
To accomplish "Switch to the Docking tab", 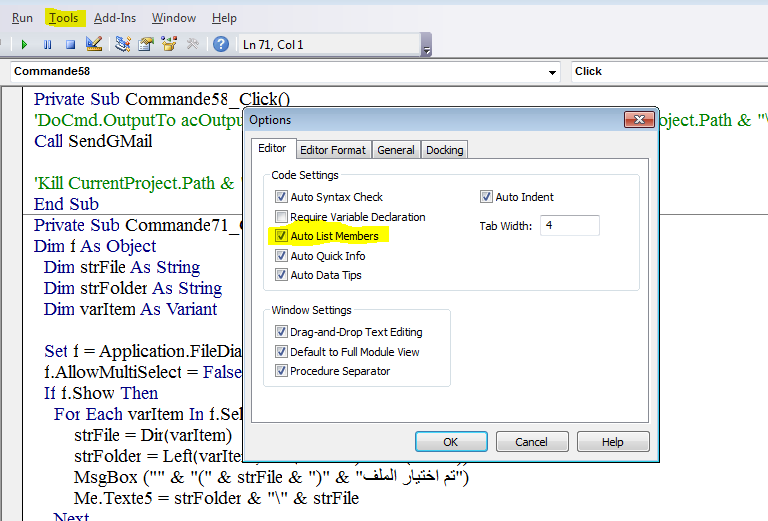I will coord(444,150).
